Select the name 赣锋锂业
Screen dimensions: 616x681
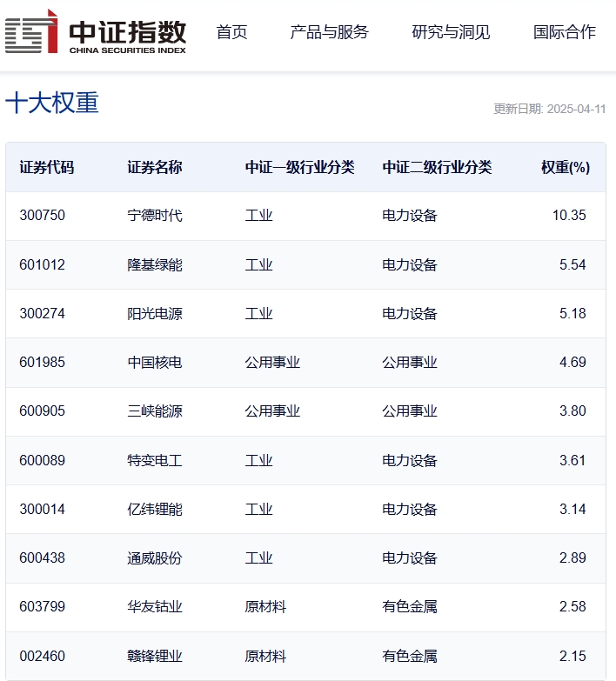pos(155,656)
